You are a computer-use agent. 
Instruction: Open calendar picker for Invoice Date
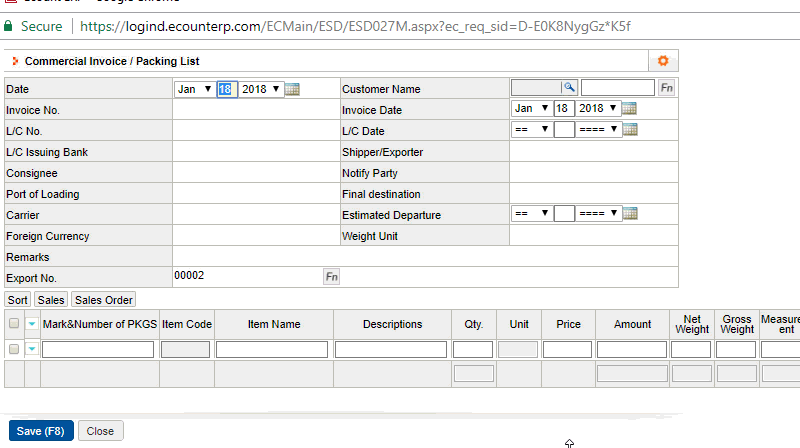point(630,108)
